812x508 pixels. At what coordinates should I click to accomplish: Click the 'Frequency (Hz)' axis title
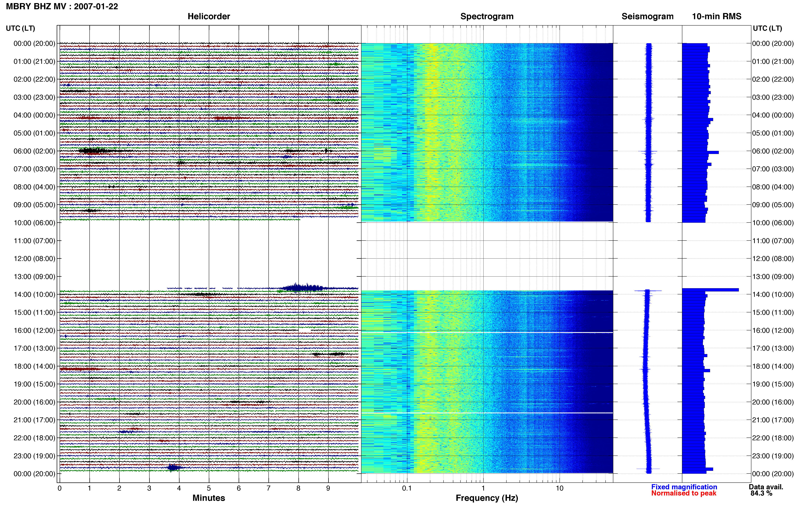487,498
